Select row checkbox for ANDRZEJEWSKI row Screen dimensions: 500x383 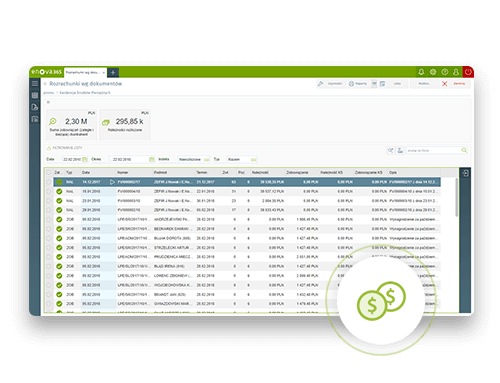coord(49,219)
